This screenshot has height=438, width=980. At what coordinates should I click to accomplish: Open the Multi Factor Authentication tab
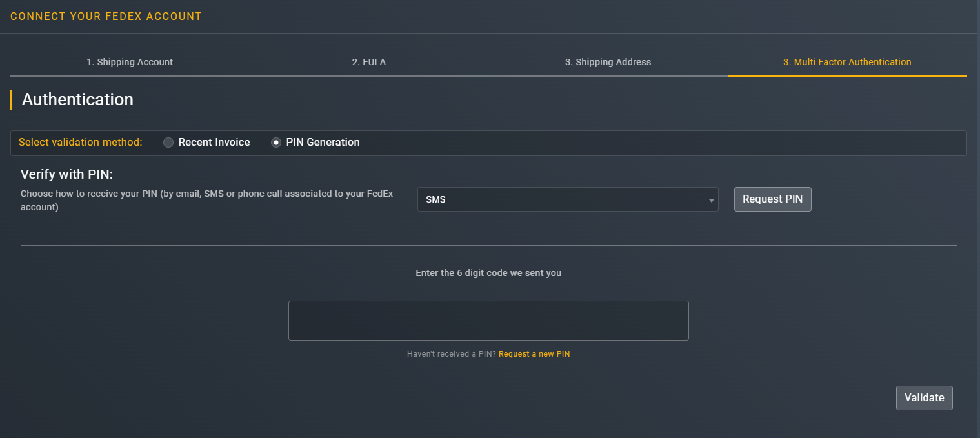[x=847, y=62]
